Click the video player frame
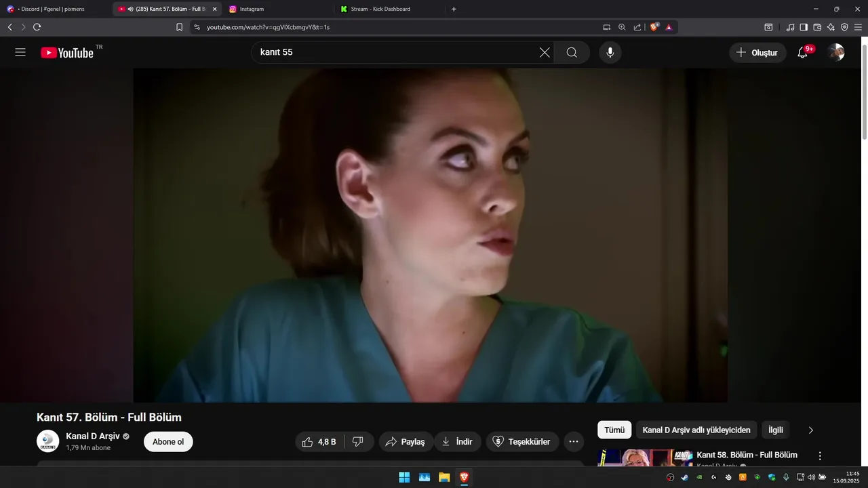This screenshot has height=488, width=868. [431, 235]
